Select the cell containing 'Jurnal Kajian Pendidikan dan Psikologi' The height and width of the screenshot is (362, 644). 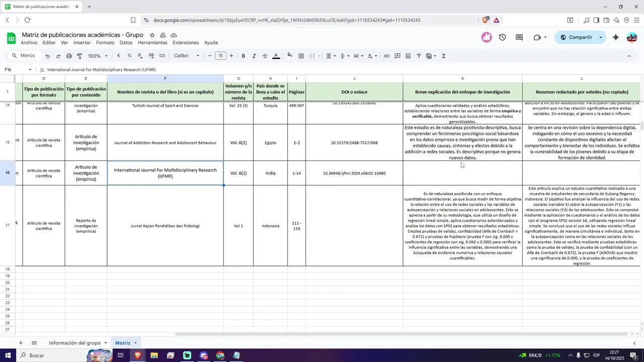pyautogui.click(x=165, y=226)
